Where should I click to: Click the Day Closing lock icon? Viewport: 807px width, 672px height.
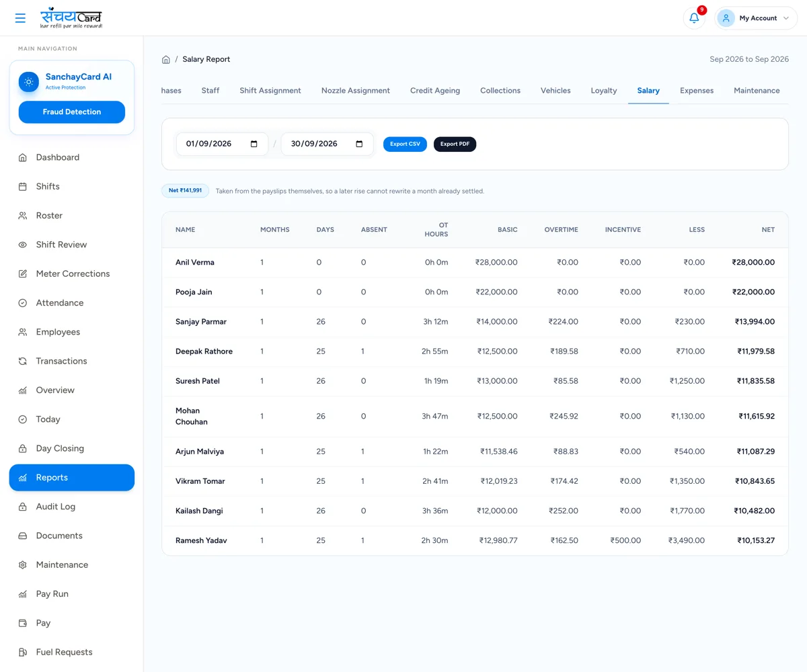click(x=22, y=448)
